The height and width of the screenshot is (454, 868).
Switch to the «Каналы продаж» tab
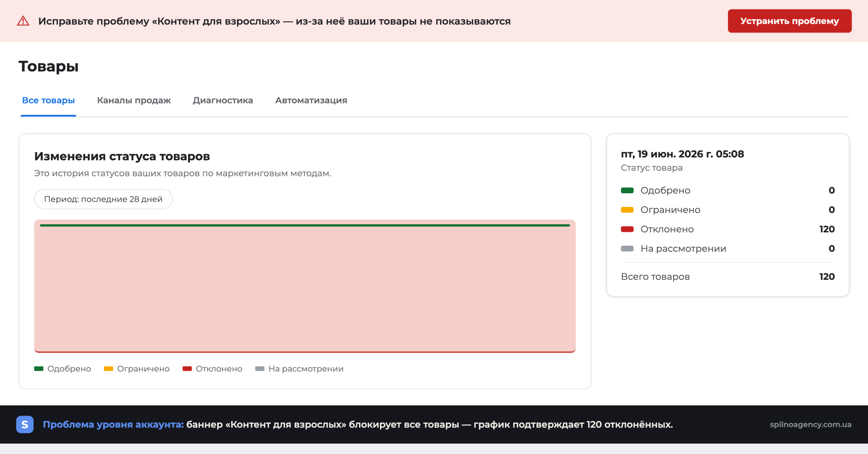point(134,100)
